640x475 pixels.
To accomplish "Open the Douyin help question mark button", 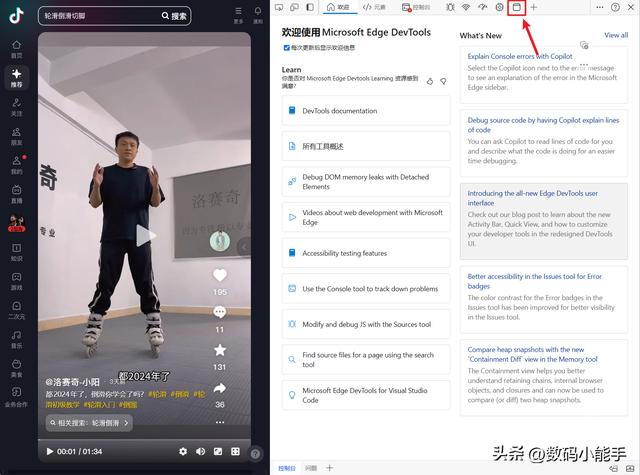I will [256, 454].
